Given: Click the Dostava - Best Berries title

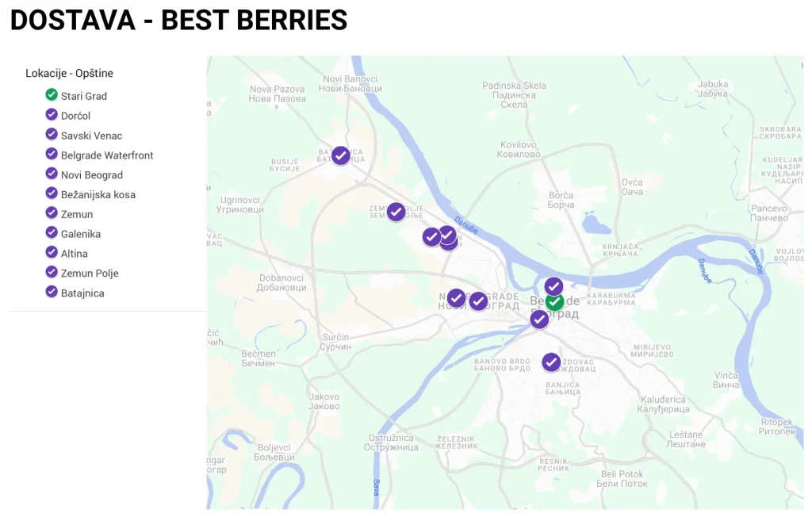Looking at the screenshot, I should point(178,21).
